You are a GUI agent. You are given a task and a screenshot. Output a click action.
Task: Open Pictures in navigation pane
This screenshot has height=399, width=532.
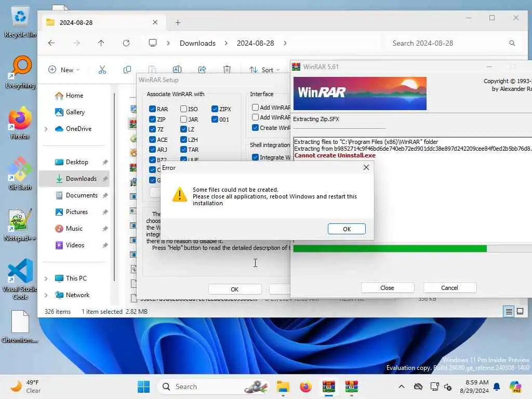point(77,212)
